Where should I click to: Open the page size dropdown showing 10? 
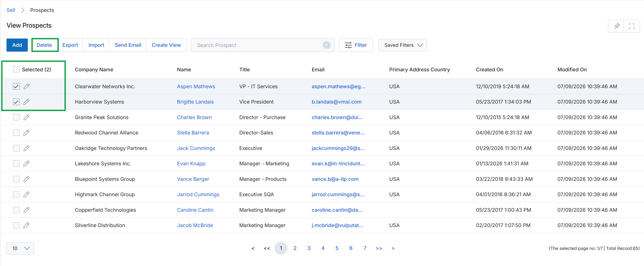tap(20, 248)
